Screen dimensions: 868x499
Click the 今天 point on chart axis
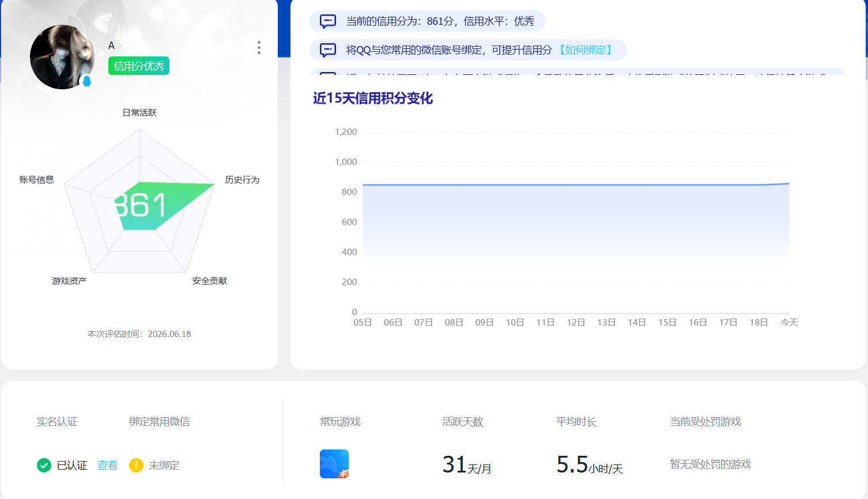tap(789, 322)
